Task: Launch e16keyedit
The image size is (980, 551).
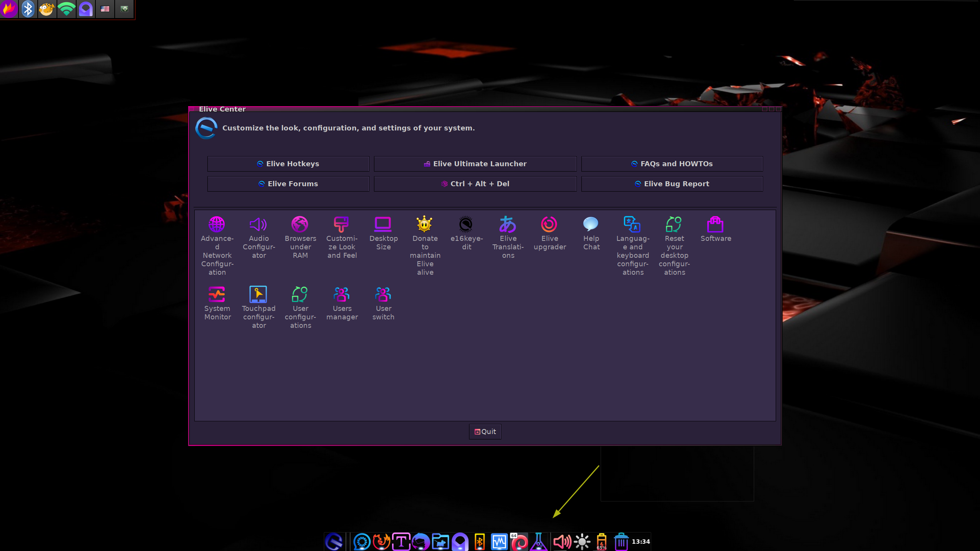Action: pyautogui.click(x=466, y=233)
